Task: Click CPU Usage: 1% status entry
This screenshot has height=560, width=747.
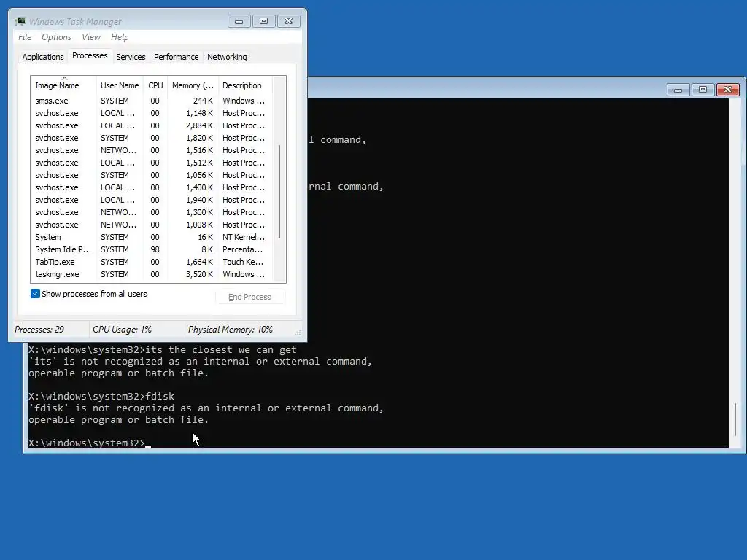Action: tap(122, 330)
